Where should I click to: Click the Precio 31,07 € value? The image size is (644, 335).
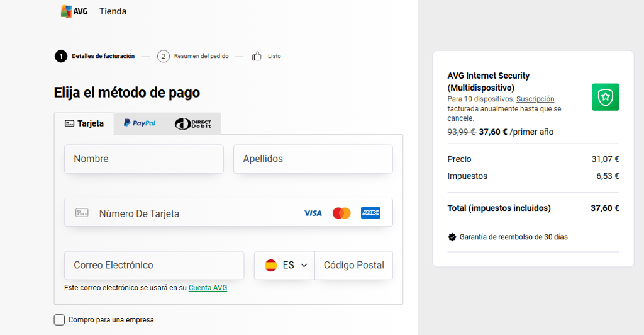tap(606, 159)
